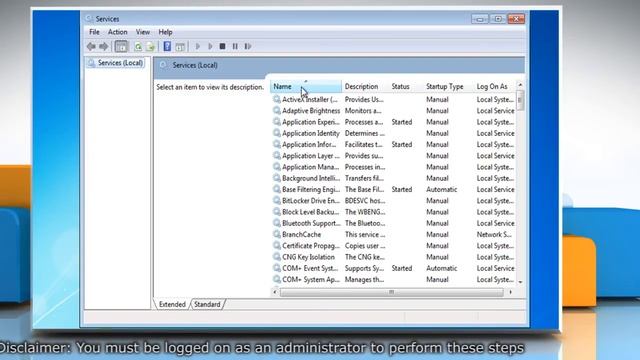Click the horizontal scrollbar right arrow

510,292
